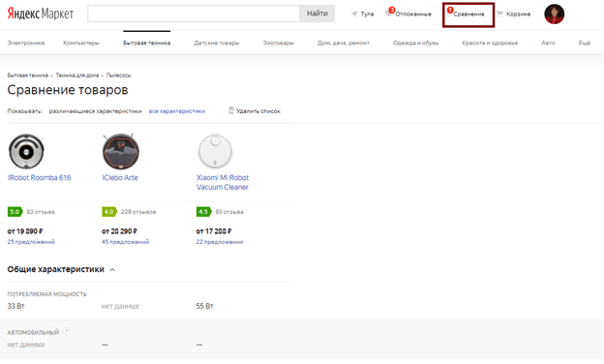The height and width of the screenshot is (364, 604).
Task: Click the user profile avatar
Action: point(555,14)
